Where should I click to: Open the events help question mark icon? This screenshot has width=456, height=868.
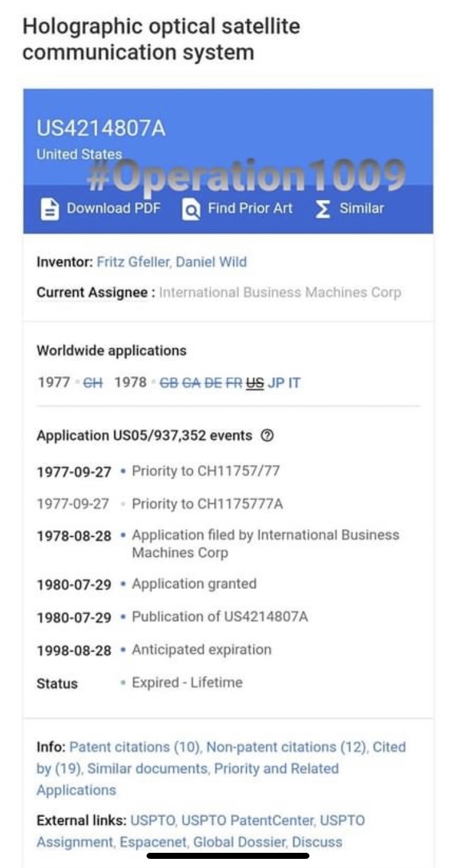coord(268,435)
